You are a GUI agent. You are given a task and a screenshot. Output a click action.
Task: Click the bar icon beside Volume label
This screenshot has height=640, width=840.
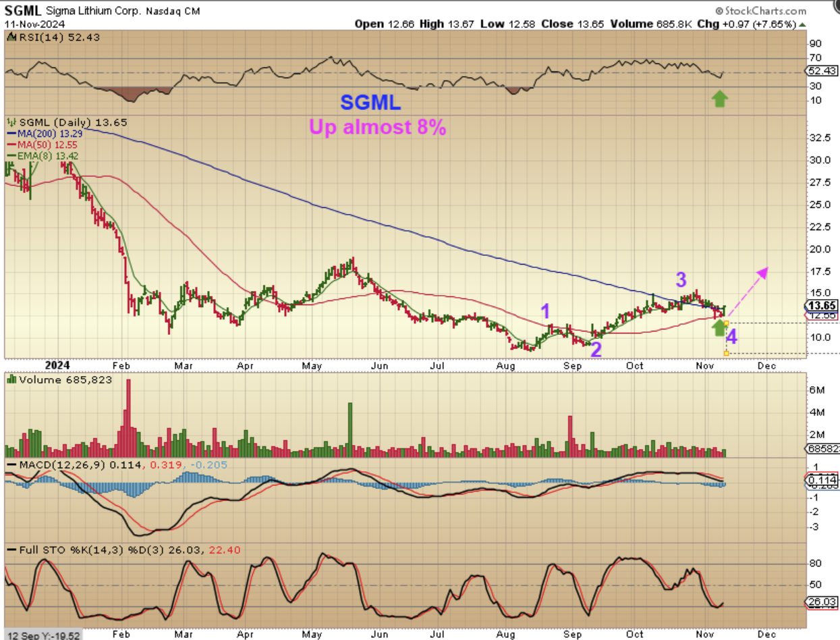coord(11,380)
